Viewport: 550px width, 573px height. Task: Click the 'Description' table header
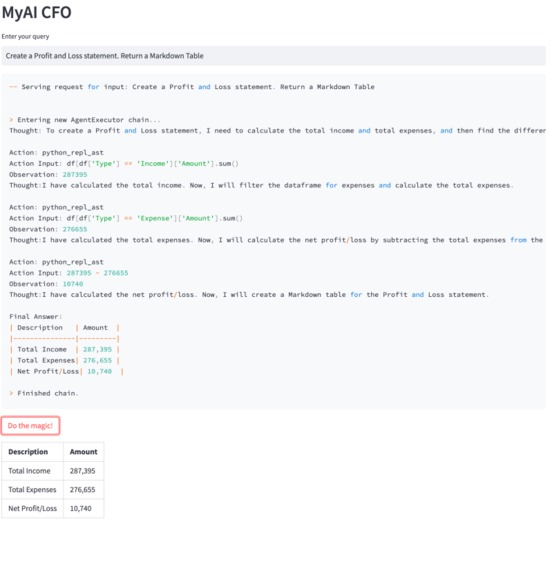click(32, 452)
